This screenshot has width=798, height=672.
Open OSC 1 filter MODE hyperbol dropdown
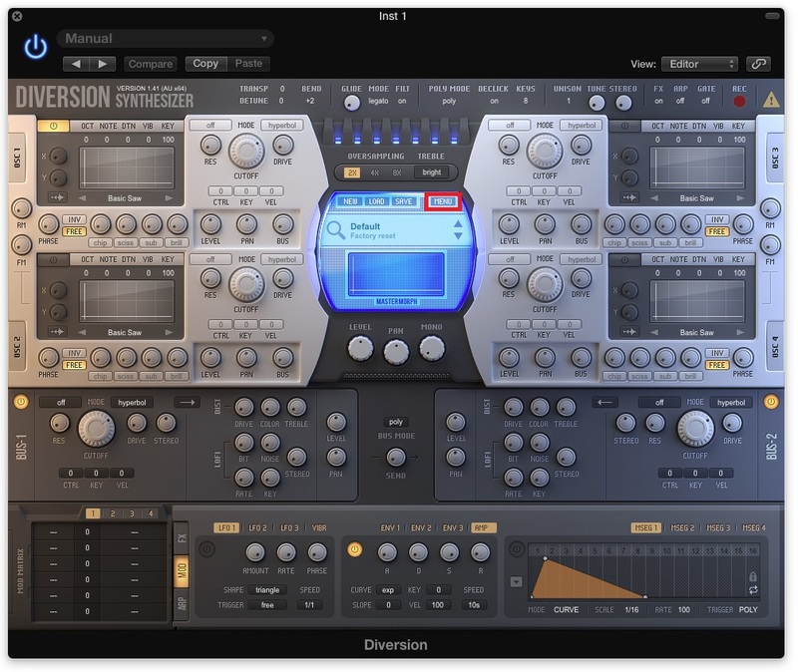282,126
